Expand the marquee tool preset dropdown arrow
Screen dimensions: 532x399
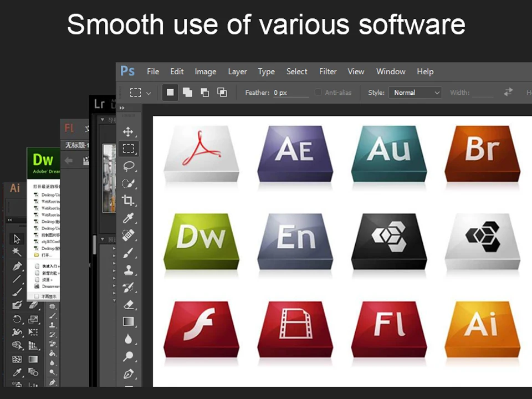tap(149, 93)
